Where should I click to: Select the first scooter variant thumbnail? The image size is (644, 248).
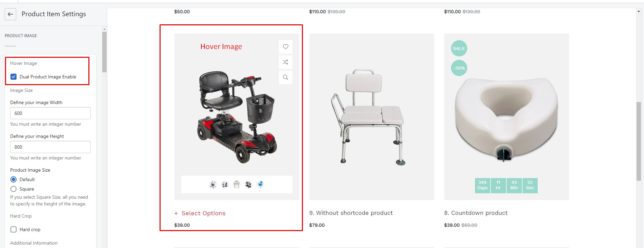[x=213, y=184]
